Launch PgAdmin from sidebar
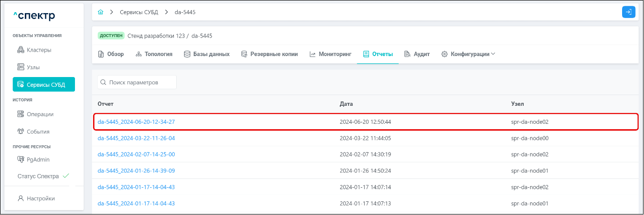The height and width of the screenshot is (215, 644). pyautogui.click(x=38, y=159)
